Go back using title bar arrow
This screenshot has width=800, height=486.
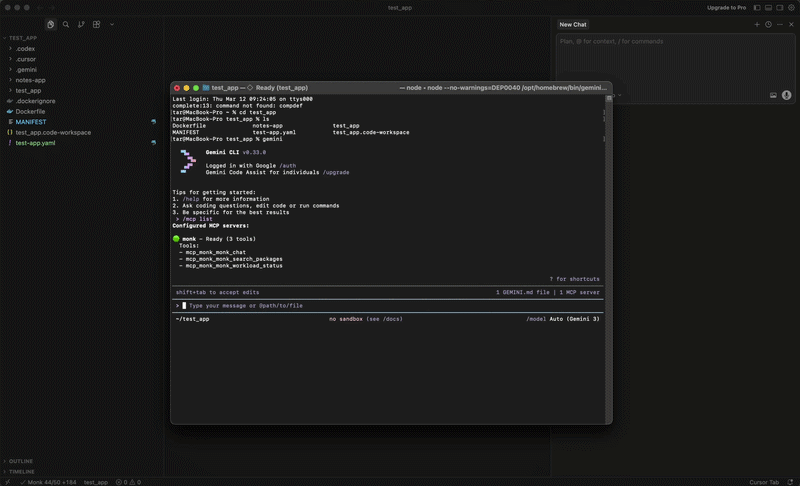pos(39,8)
